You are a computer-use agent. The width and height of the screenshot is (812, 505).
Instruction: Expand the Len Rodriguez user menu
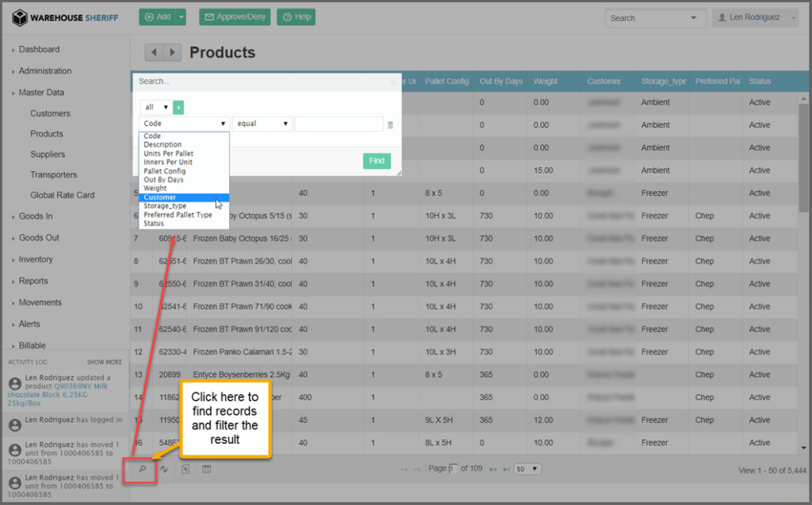point(756,17)
